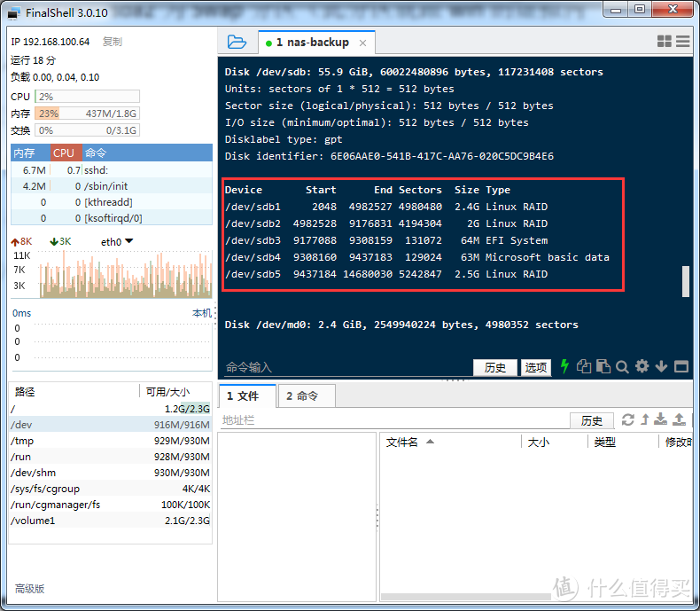The width and height of the screenshot is (700, 611).
Task: Switch to grid layout view icon
Action: 665,41
